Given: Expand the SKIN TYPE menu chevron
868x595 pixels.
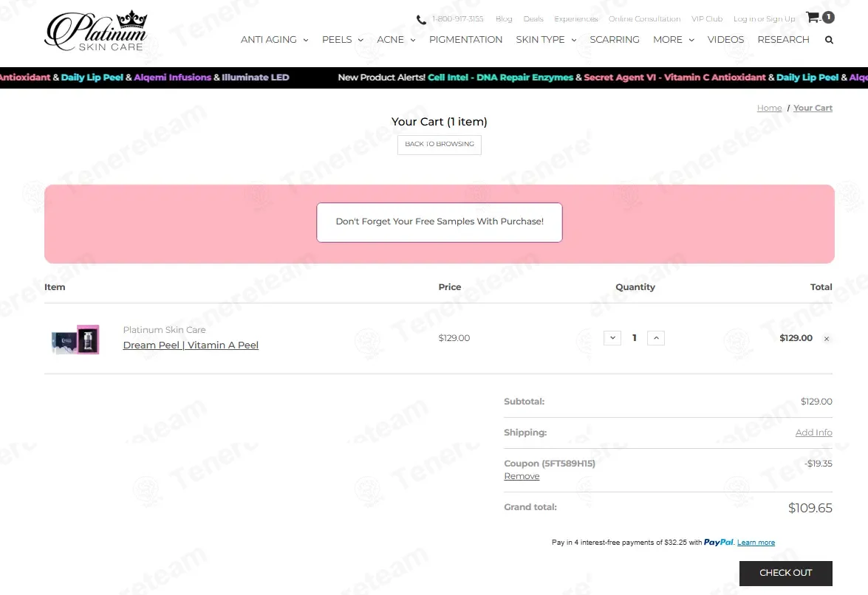Looking at the screenshot, I should pos(574,40).
